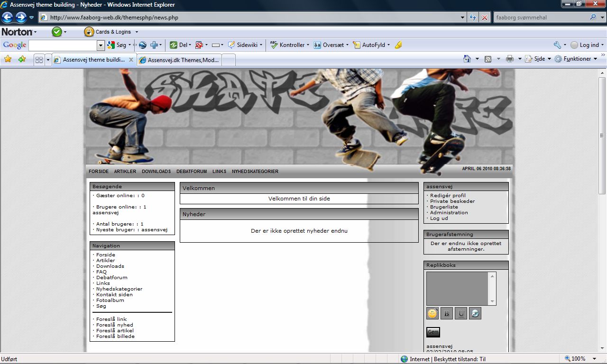
Task: Click the Replikboks link insert button
Action: pos(475,313)
